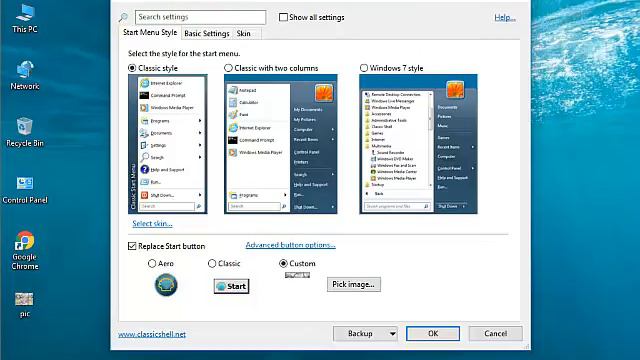This screenshot has width=640, height=360.
Task: Click the Windows 7 style preview thumbnail
Action: coord(418,144)
